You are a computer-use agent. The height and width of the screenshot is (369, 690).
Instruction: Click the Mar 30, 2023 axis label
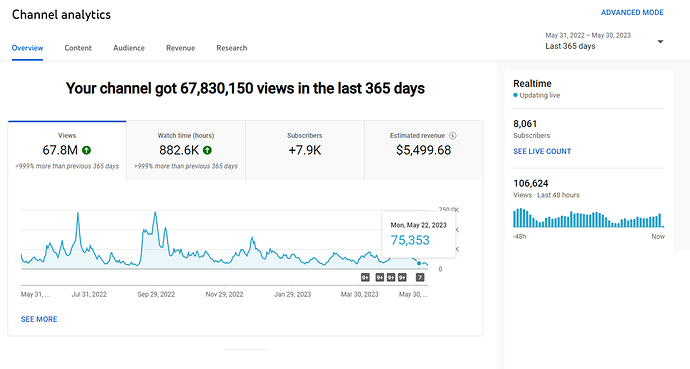tap(360, 295)
